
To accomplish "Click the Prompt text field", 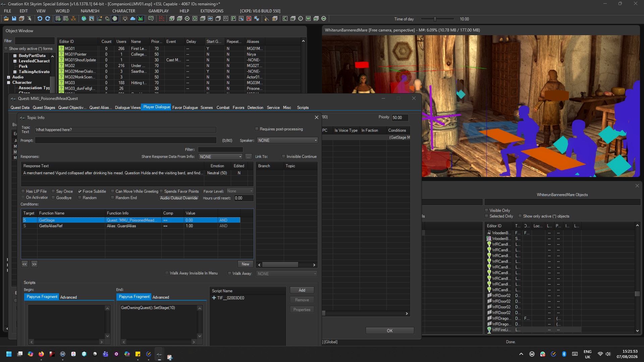I will click(x=125, y=140).
